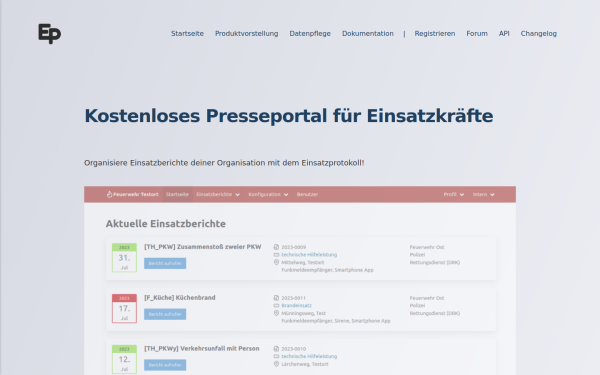Click the location pin beside Münningsweg, Test

[x=276, y=313]
